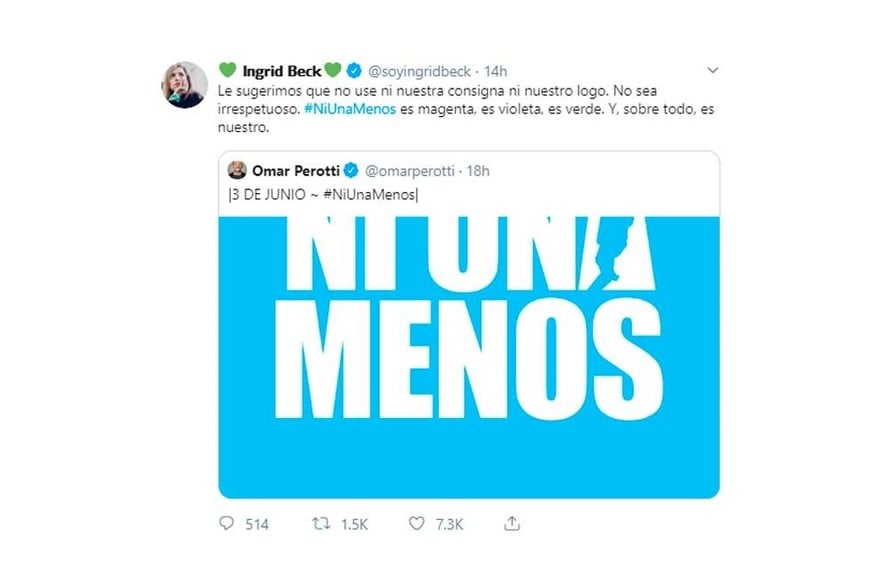Open the Ni Una Menos image

(469, 357)
